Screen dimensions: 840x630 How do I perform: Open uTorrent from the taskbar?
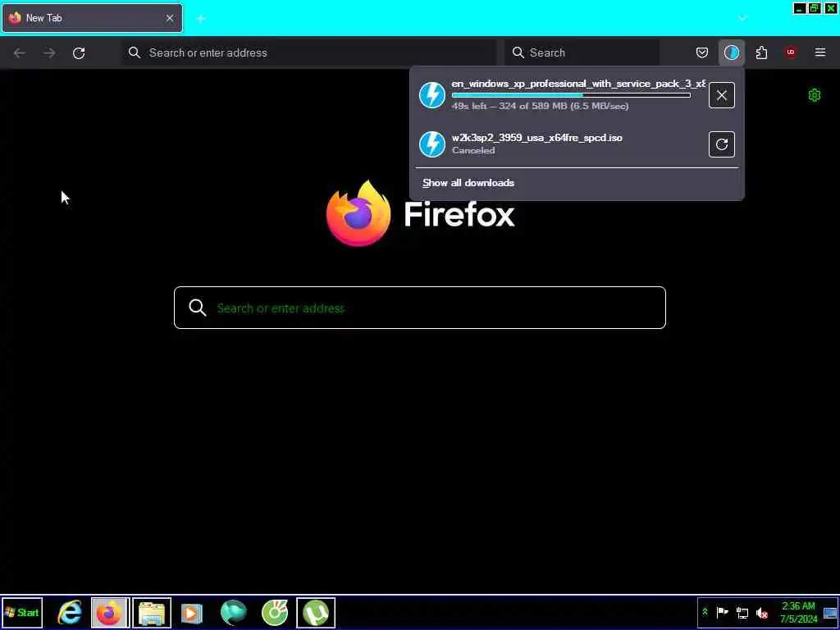[x=316, y=613]
